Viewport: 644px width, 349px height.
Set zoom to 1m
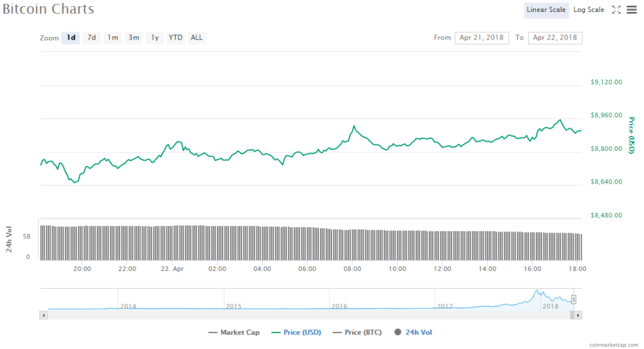pyautogui.click(x=113, y=38)
